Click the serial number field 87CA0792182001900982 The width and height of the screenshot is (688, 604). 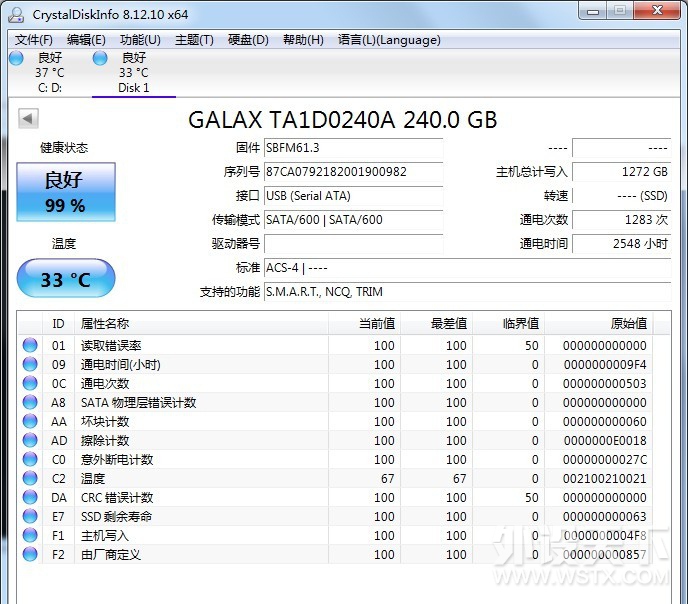click(x=354, y=172)
